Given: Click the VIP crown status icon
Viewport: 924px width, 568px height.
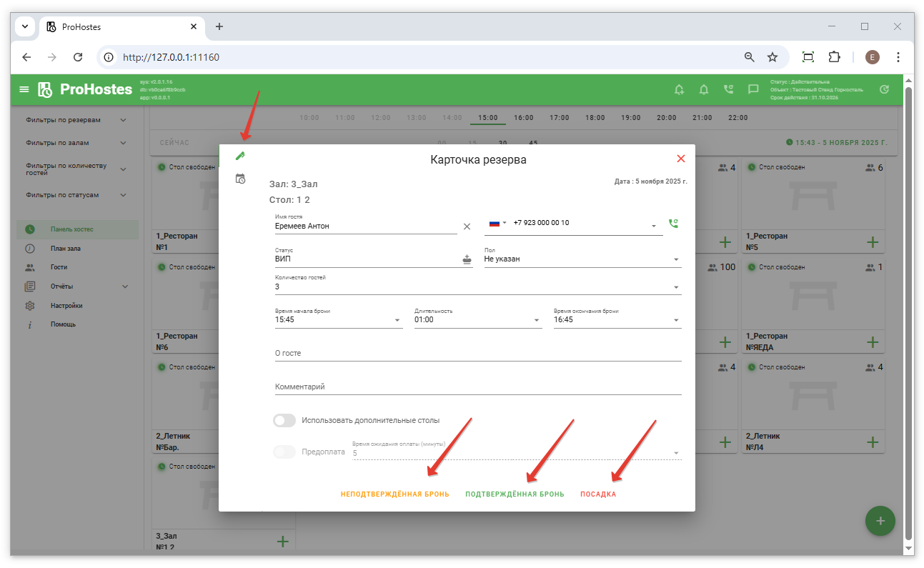Looking at the screenshot, I should coord(467,259).
